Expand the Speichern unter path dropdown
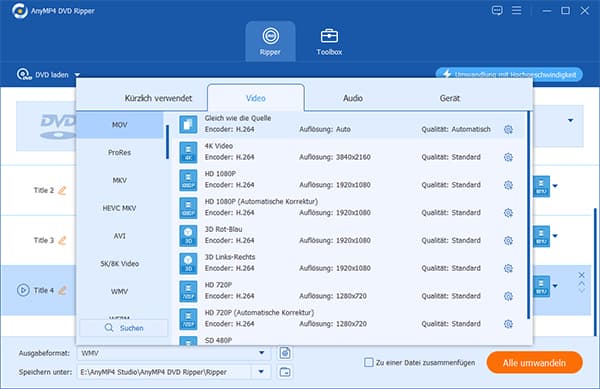Screen dimensions: 600x389 (261, 372)
